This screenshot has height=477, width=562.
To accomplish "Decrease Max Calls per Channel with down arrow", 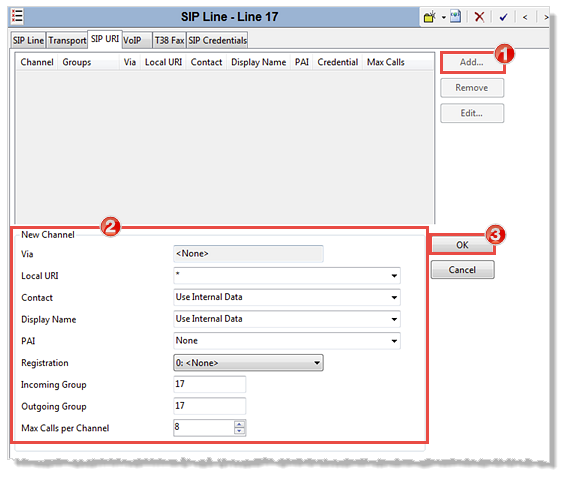I will click(239, 431).
